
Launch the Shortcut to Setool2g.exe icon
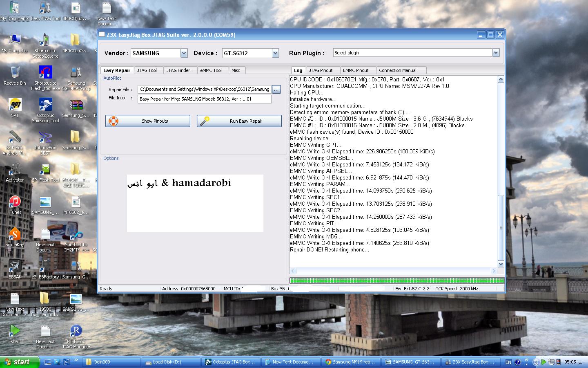[45, 46]
